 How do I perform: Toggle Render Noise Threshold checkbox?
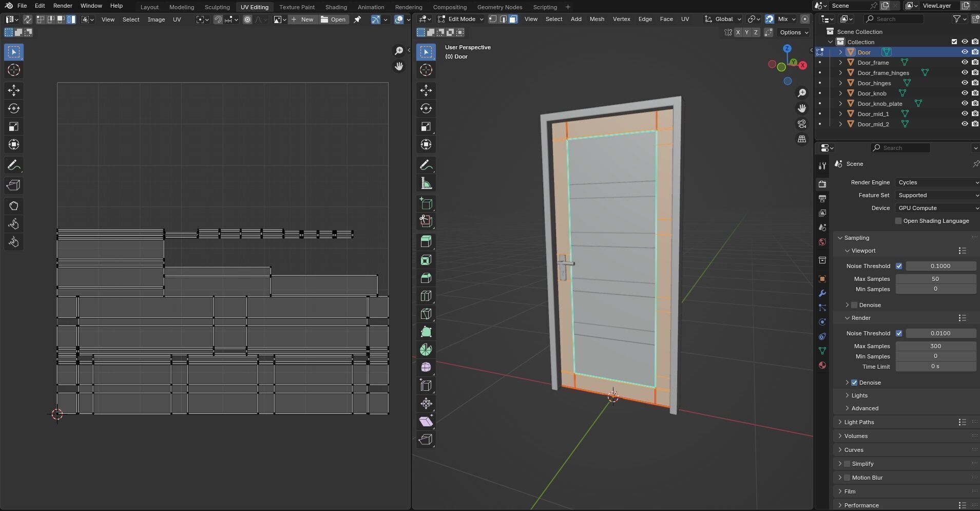[x=899, y=333]
